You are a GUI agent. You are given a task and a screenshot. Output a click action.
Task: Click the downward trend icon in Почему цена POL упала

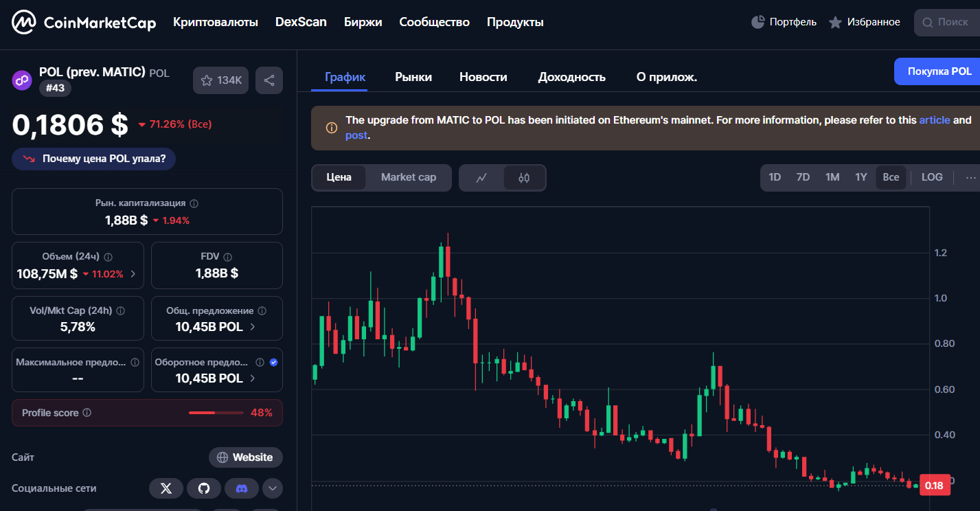point(30,159)
